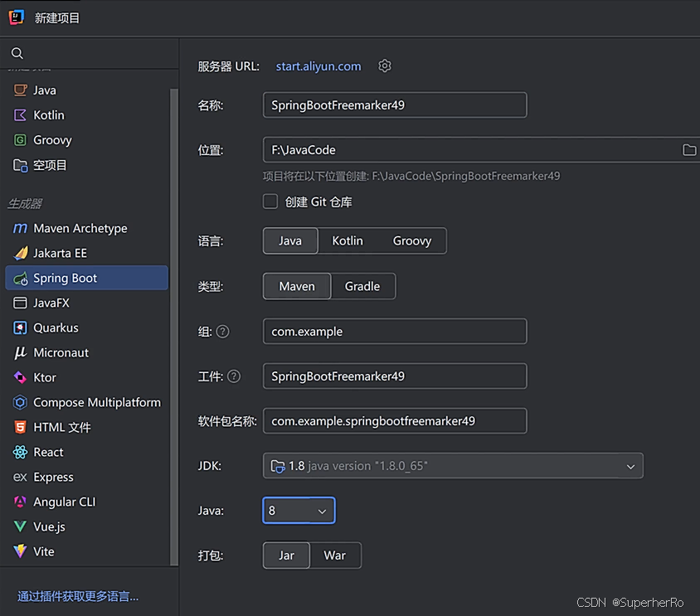Set language to Groovy

[412, 240]
